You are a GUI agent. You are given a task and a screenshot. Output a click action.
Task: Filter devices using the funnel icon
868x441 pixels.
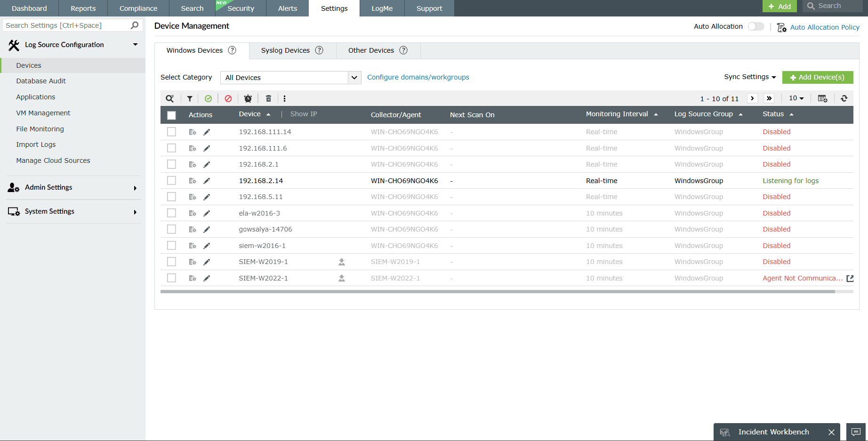[x=190, y=98]
